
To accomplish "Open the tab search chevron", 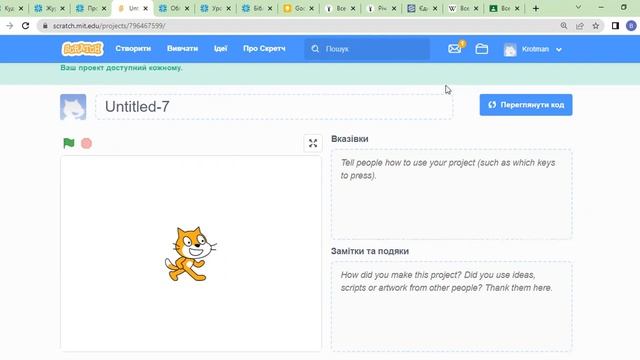I will point(578,7).
